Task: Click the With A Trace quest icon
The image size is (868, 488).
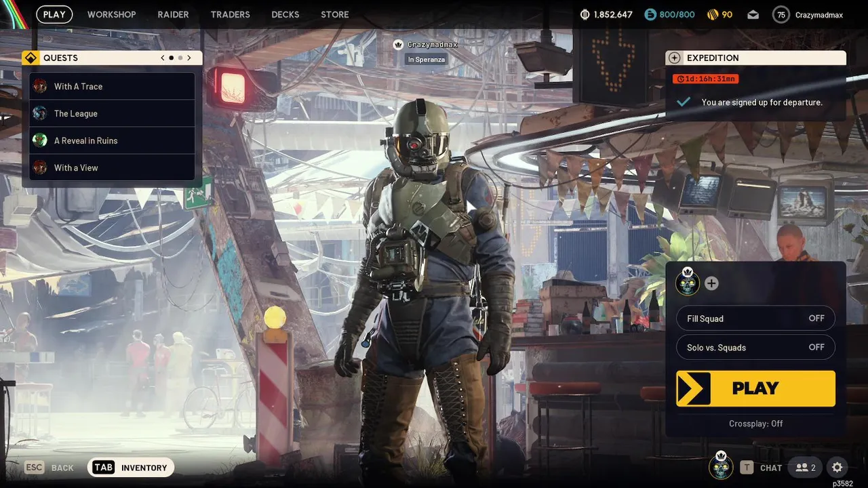Action: point(40,86)
